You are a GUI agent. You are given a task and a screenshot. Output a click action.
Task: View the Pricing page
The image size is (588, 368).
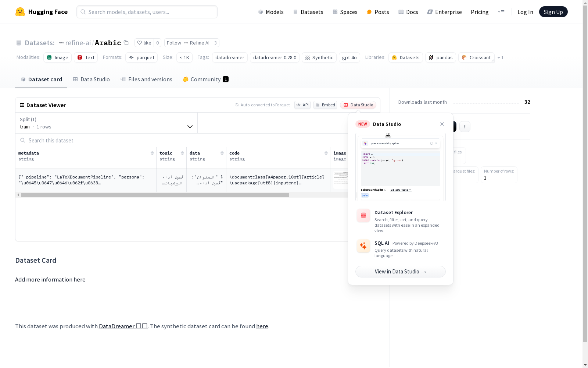point(480,12)
